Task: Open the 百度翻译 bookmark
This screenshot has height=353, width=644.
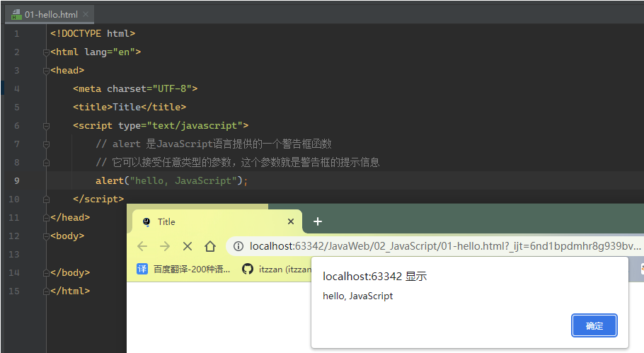Action: point(183,270)
